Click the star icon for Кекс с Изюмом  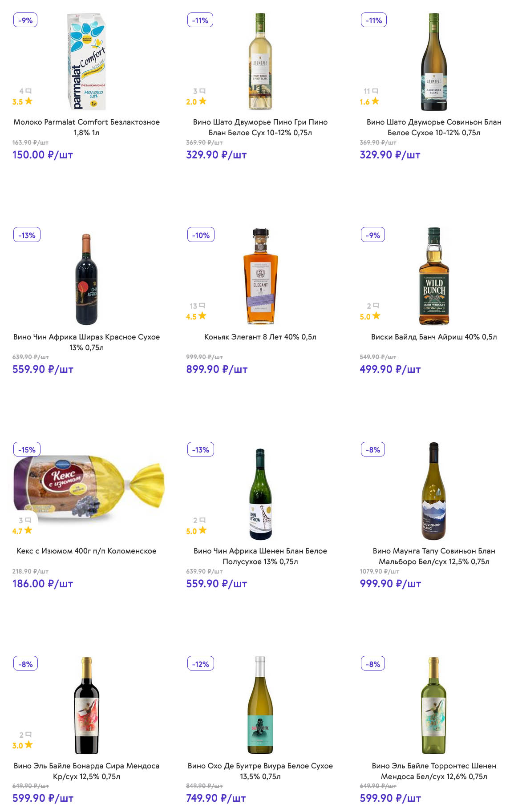pos(28,530)
